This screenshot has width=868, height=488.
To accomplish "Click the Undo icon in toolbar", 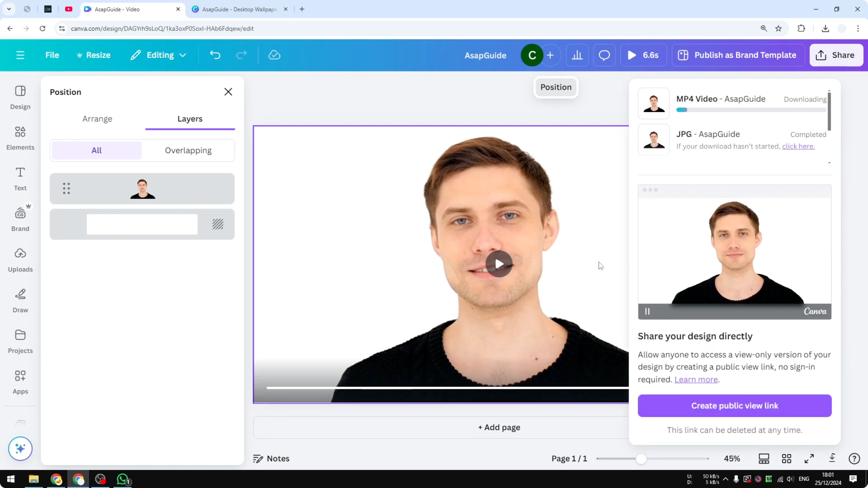I will (215, 55).
